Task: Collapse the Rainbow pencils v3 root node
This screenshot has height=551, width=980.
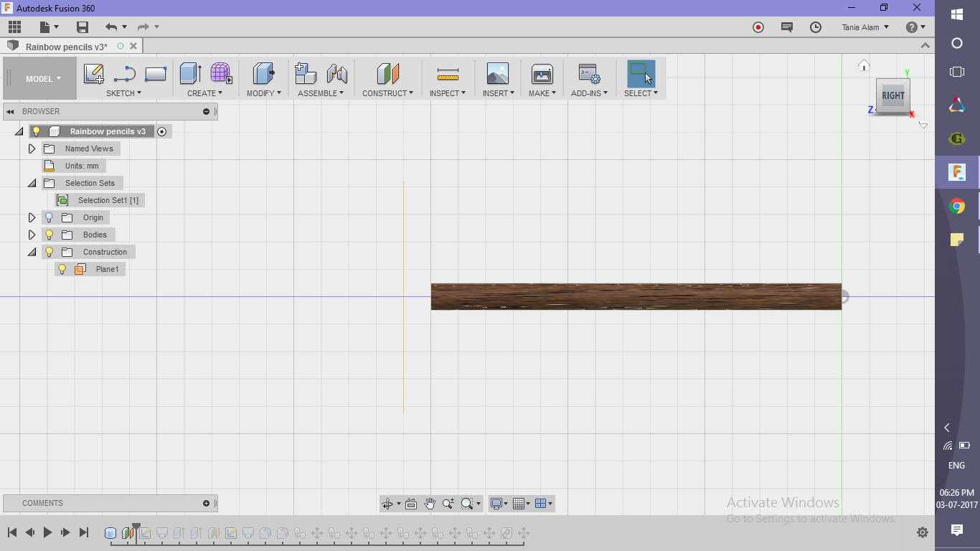Action: (19, 131)
